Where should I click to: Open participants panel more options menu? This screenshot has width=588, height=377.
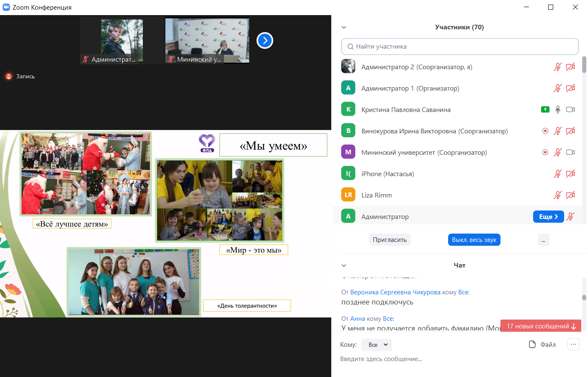pos(543,240)
